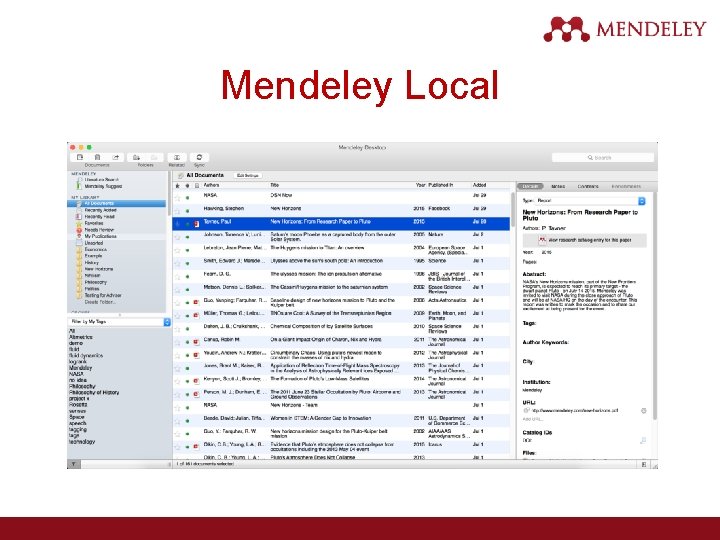
Task: Select All Documents in My Library
Action: tap(117, 203)
